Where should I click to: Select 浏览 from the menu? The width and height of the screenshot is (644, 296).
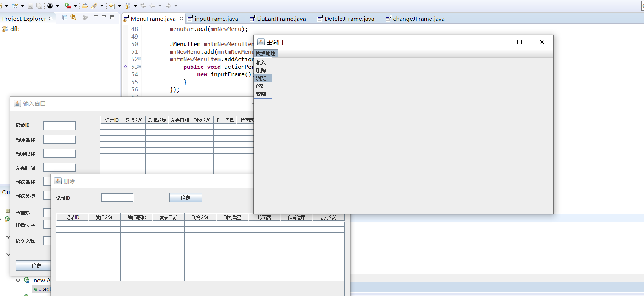(263, 78)
